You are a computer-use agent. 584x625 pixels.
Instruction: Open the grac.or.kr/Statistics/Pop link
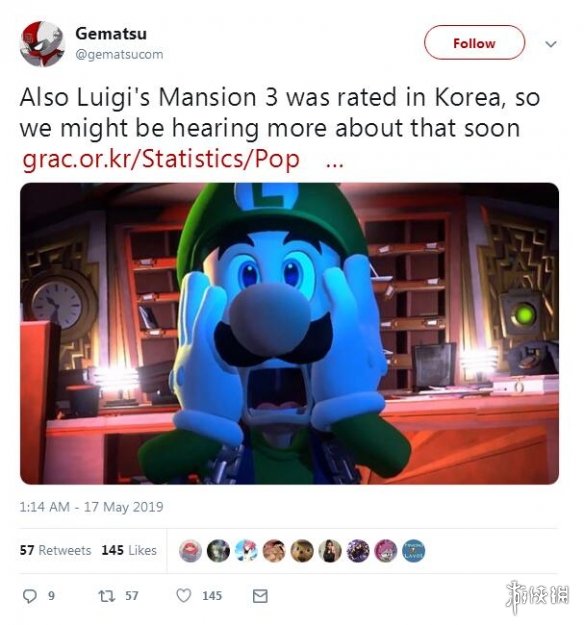161,159
